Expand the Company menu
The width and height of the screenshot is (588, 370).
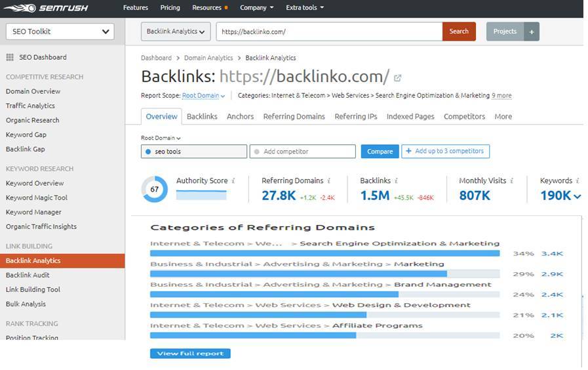[257, 7]
